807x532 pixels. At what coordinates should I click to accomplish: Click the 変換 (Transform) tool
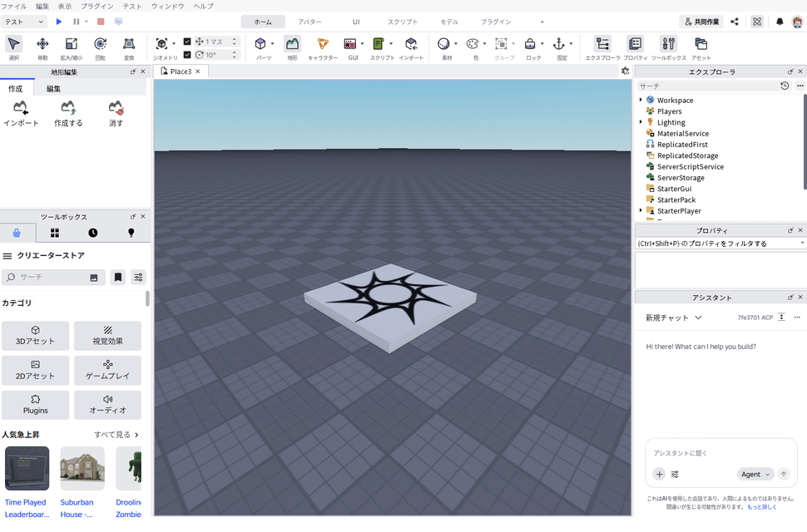(129, 48)
